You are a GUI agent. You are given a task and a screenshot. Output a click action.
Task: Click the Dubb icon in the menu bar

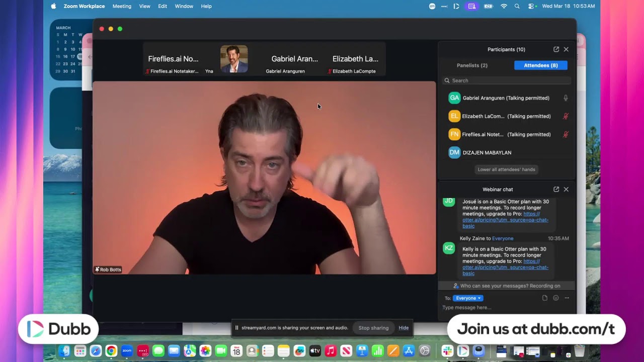[x=456, y=6]
